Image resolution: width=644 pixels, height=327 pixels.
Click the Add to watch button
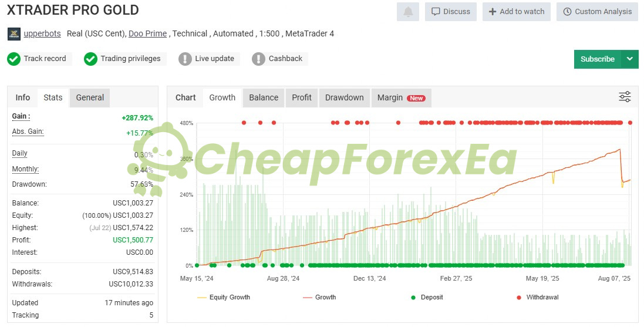click(517, 12)
